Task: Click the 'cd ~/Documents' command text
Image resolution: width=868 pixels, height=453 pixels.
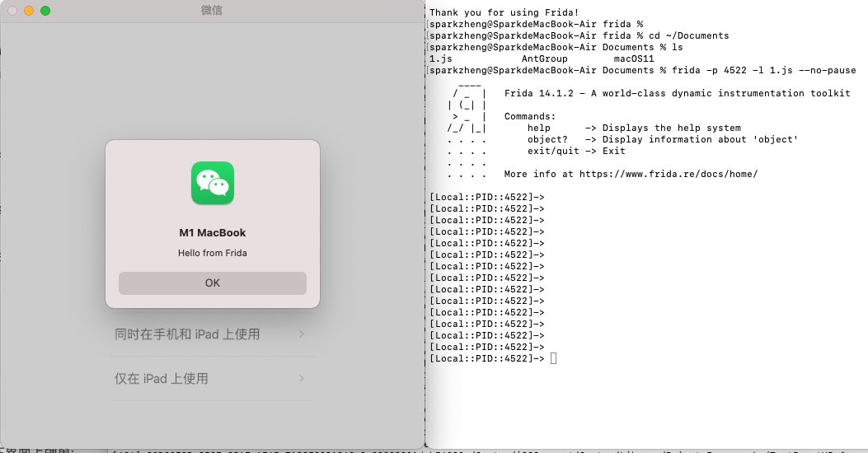Action: (688, 35)
